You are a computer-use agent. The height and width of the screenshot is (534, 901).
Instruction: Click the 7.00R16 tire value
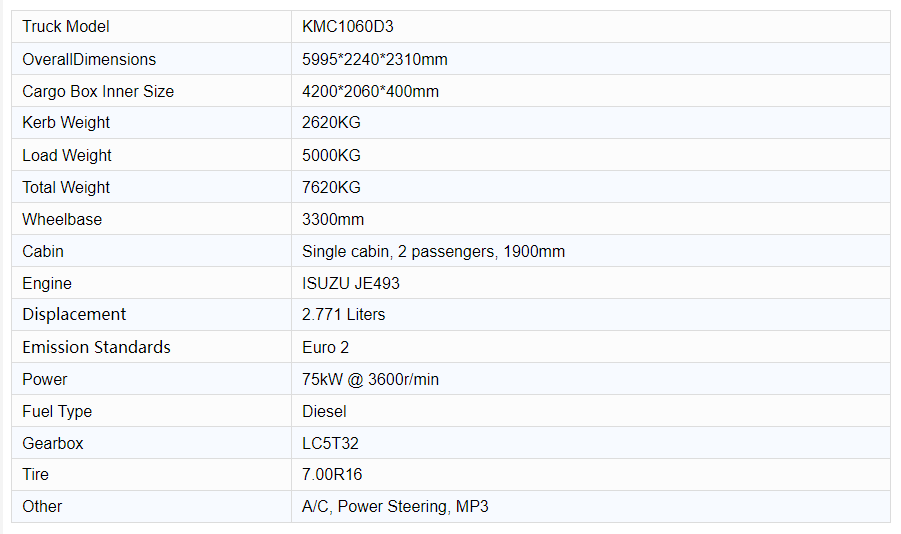click(x=332, y=474)
